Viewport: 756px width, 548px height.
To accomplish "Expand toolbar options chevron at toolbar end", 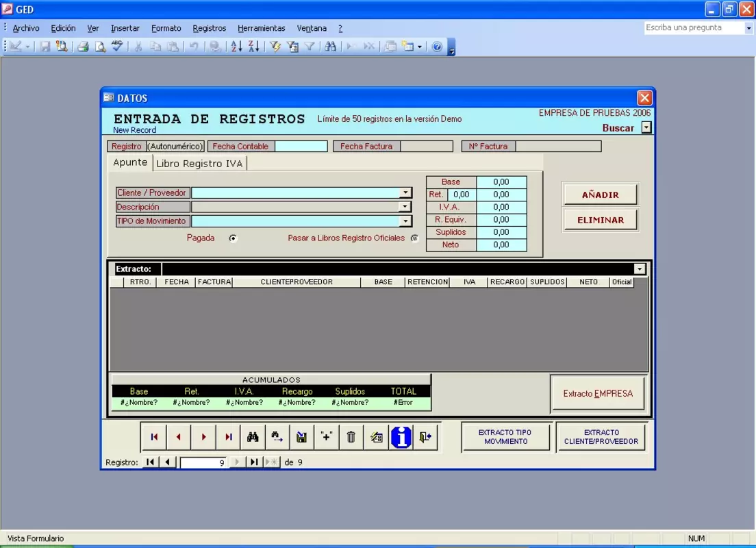I will click(451, 47).
